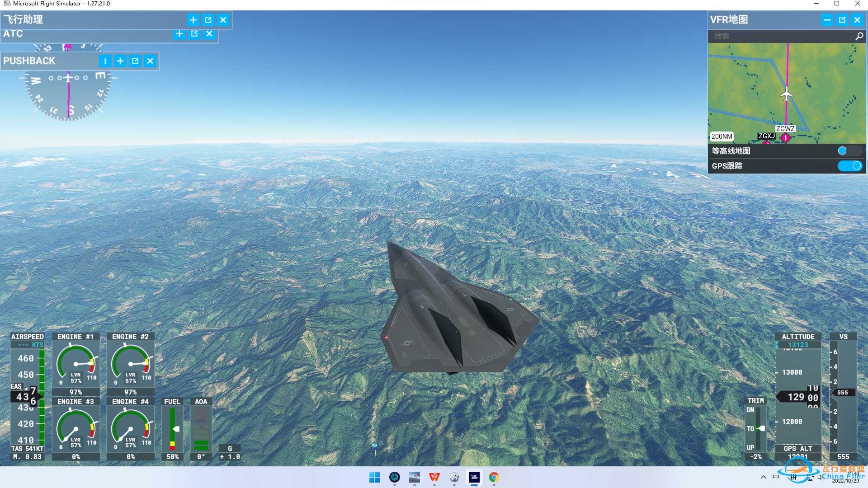Click the G + 1.0 readout

pyautogui.click(x=230, y=453)
